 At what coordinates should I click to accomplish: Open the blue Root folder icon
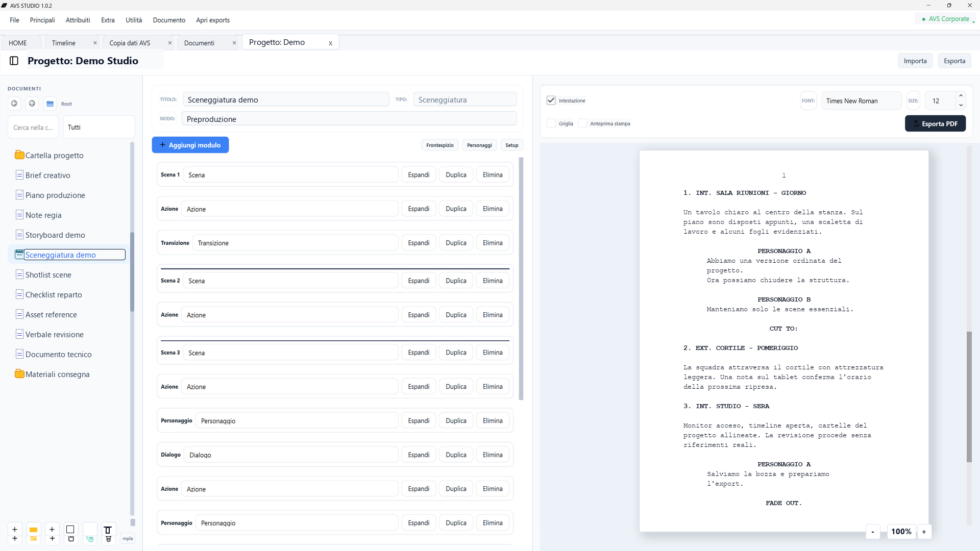click(x=50, y=104)
